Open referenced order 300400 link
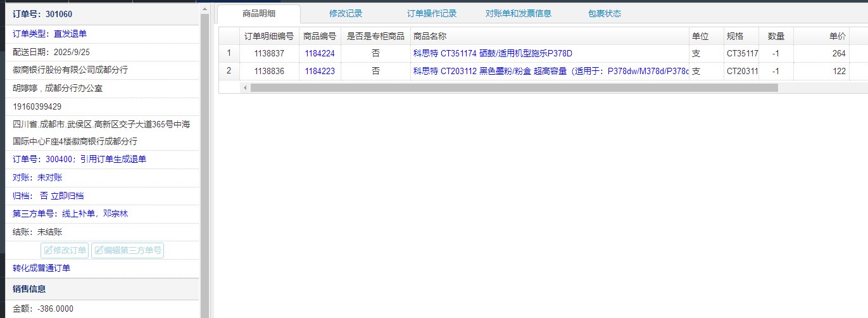 click(57, 159)
